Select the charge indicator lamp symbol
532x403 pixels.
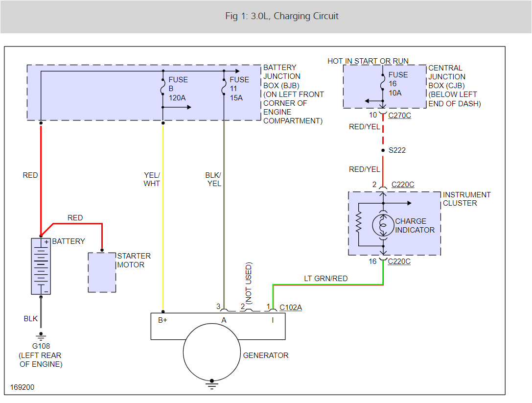383,225
